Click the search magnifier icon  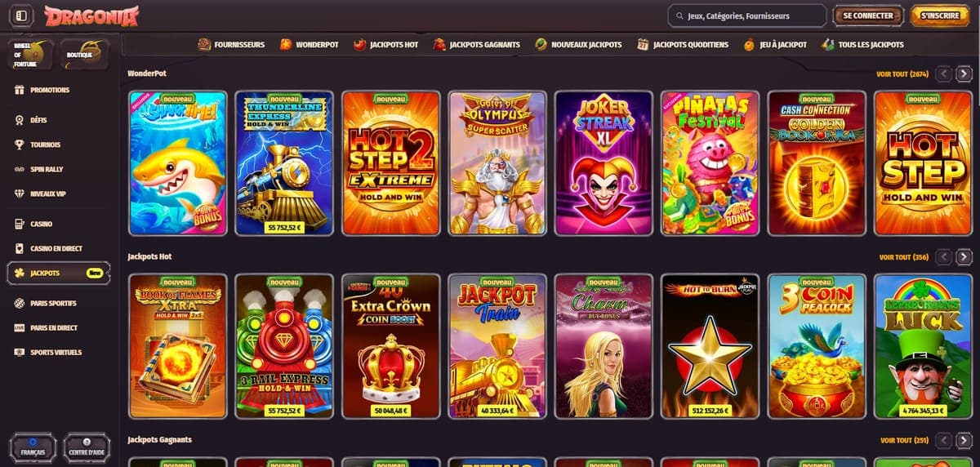(679, 16)
